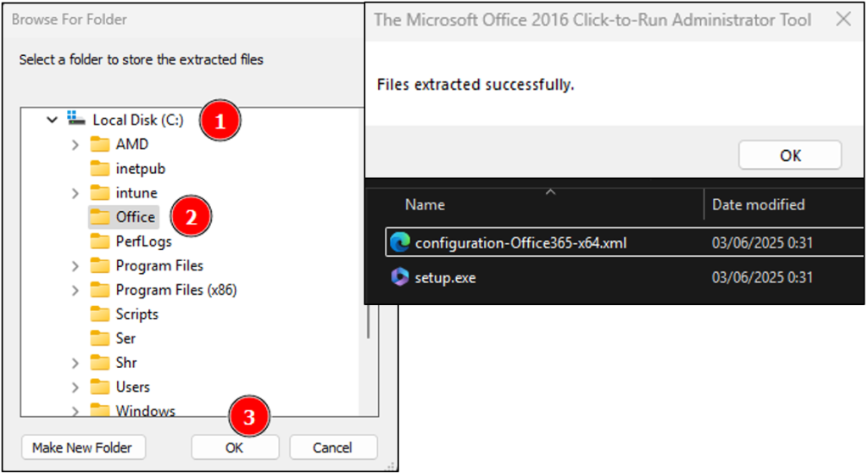The image size is (868, 473).
Task: Expand the Shr folder
Action: click(x=75, y=364)
